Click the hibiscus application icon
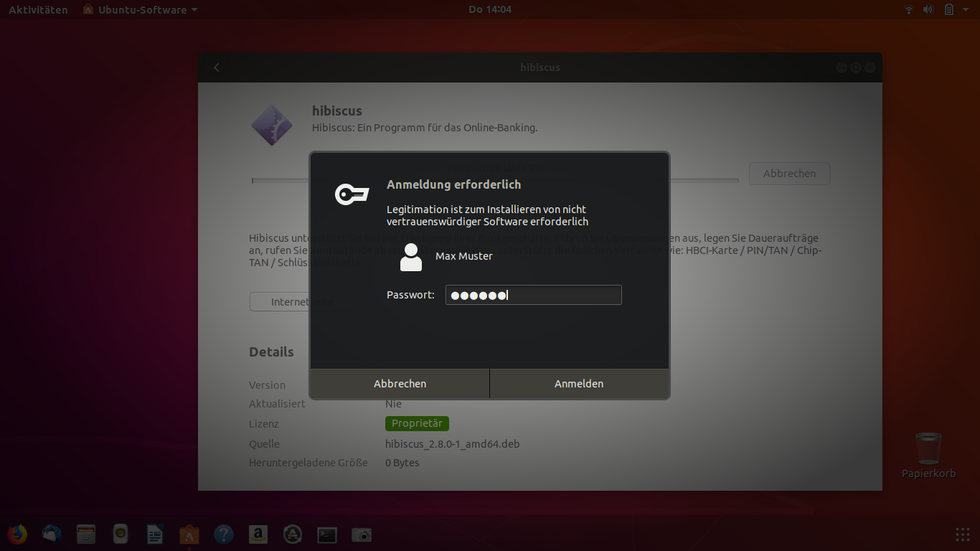The height and width of the screenshot is (551, 980). point(272,124)
